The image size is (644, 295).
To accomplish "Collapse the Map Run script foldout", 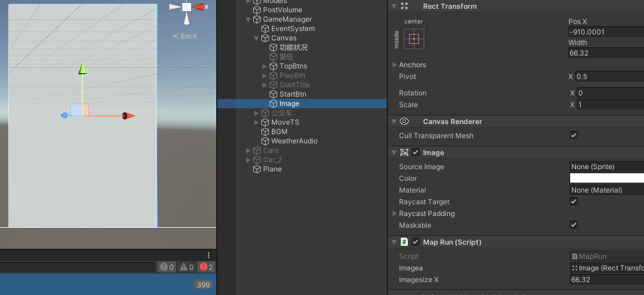I will pyautogui.click(x=394, y=242).
